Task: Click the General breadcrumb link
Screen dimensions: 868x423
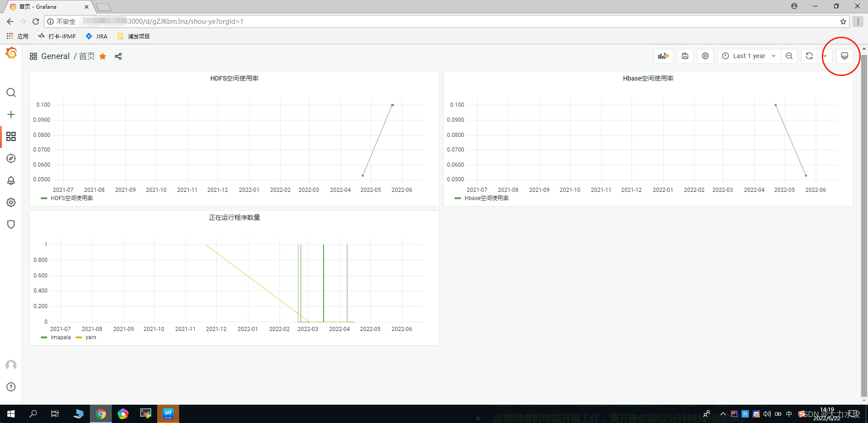Action: click(55, 56)
